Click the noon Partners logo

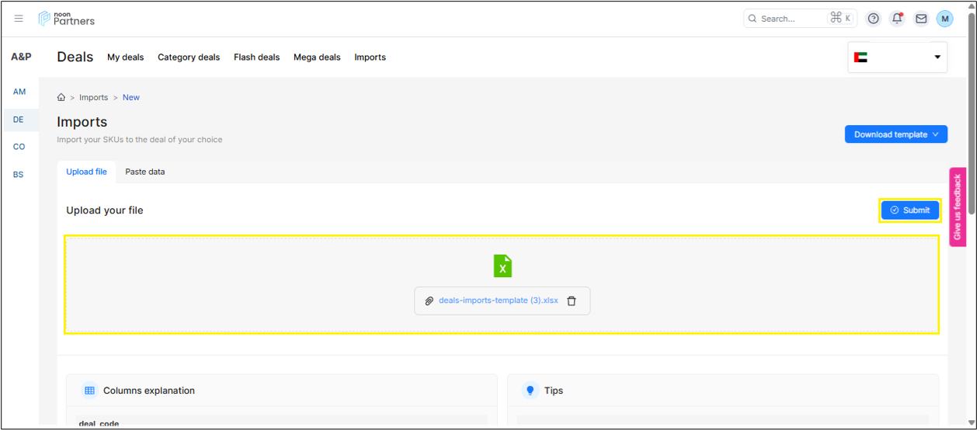click(67, 19)
